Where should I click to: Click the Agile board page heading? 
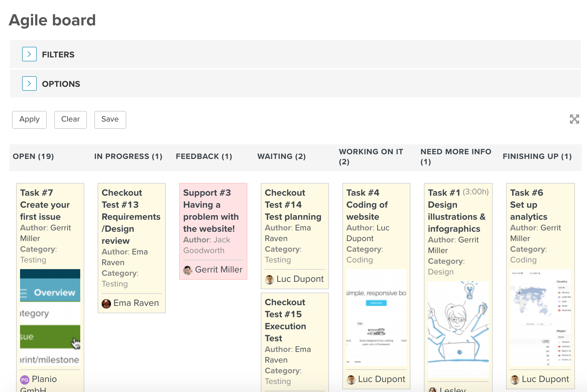click(52, 20)
